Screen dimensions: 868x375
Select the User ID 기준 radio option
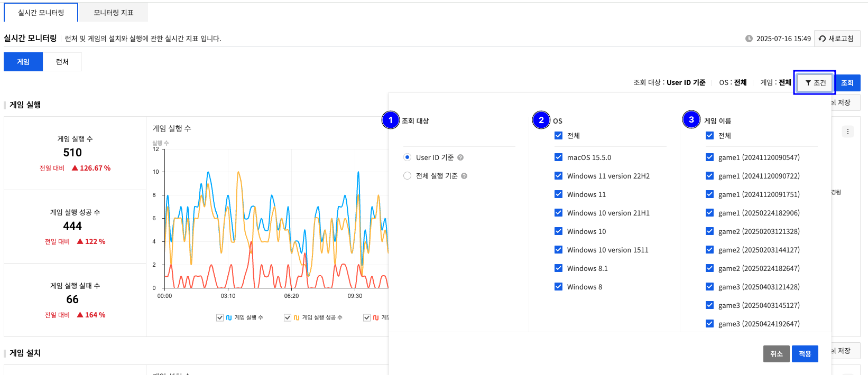[407, 157]
